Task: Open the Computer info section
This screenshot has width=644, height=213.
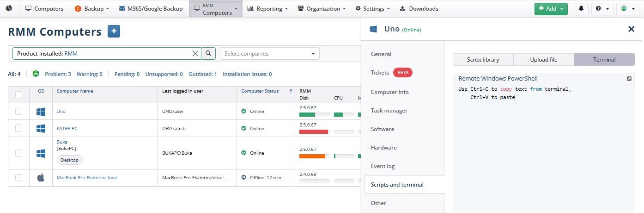Action: pos(390,92)
